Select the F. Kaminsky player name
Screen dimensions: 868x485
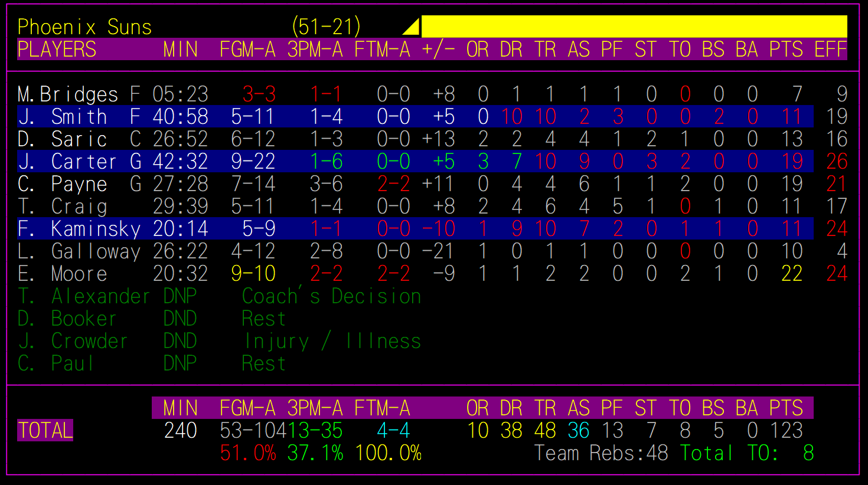click(x=79, y=229)
